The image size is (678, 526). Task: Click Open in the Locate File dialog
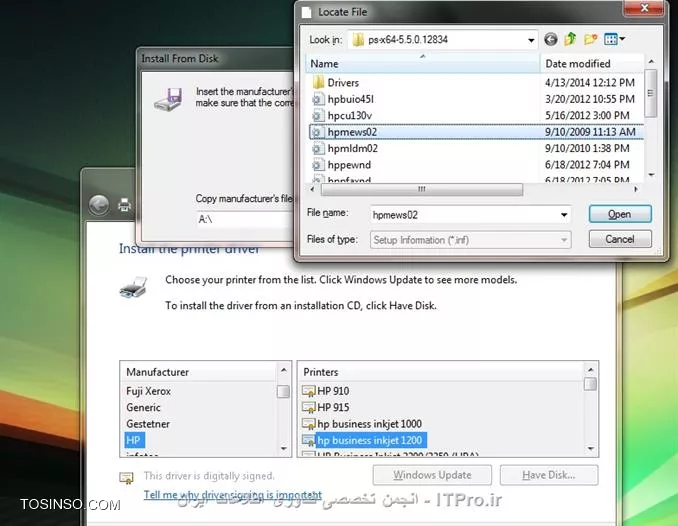(x=620, y=214)
